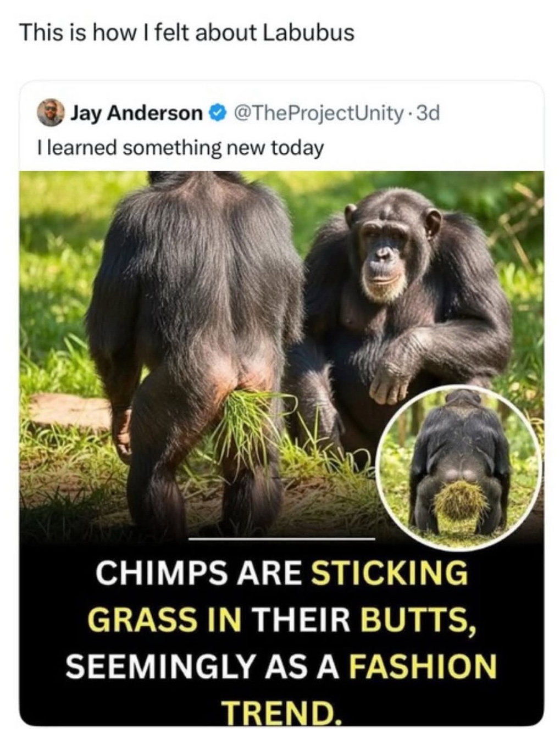This screenshot has width=560, height=729.
Task: Click the white words 'SEEMINGLY AS A'
Action: click(x=203, y=666)
